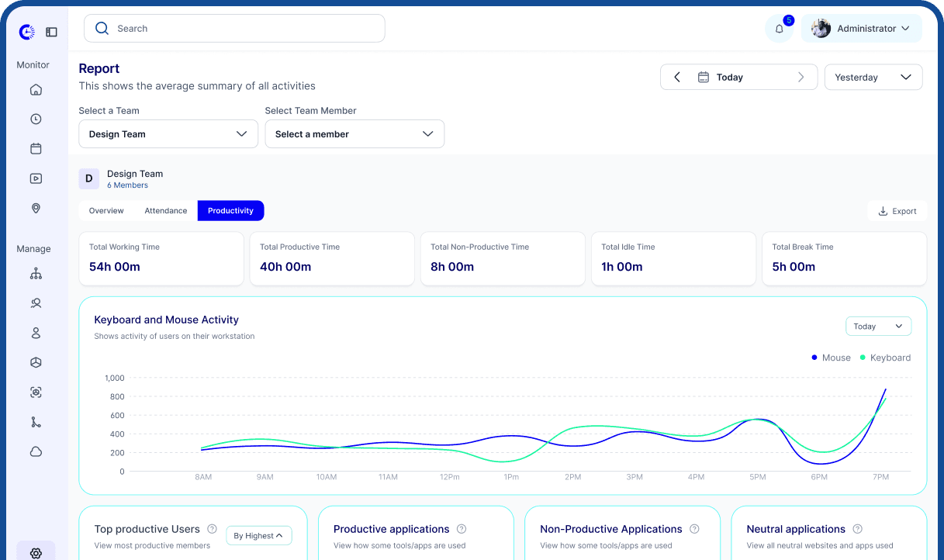Viewport: 944px width, 560px height.
Task: Switch to the Attendance tab
Action: tap(166, 211)
